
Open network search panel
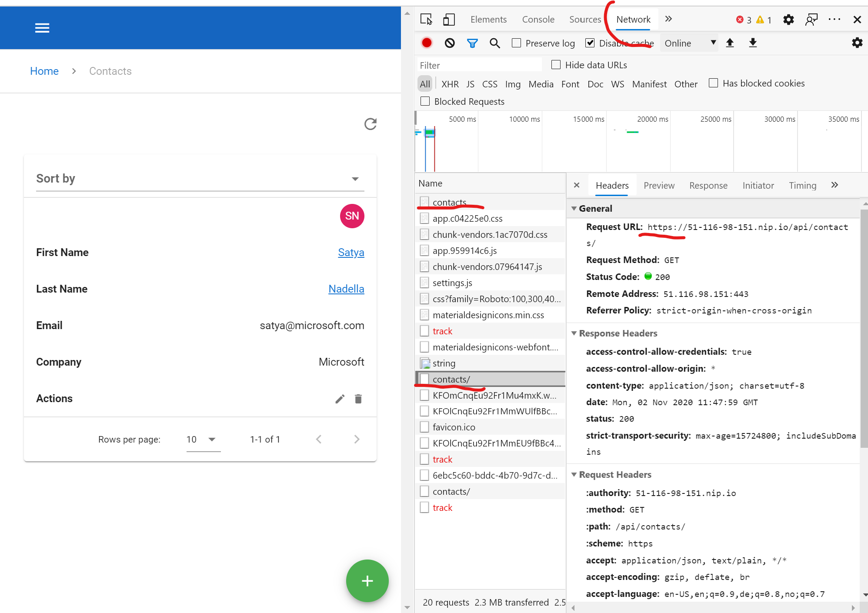494,43
